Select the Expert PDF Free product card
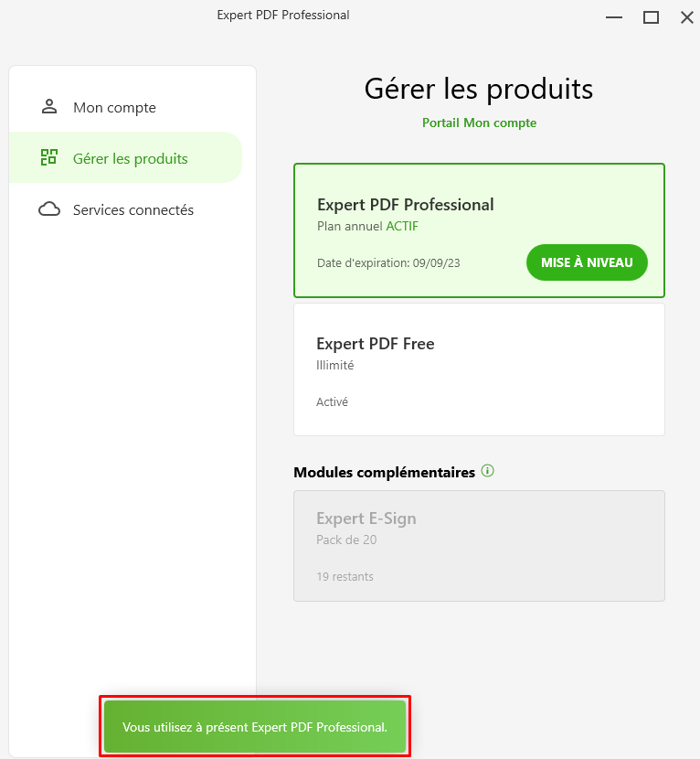The height and width of the screenshot is (759, 700). (479, 369)
